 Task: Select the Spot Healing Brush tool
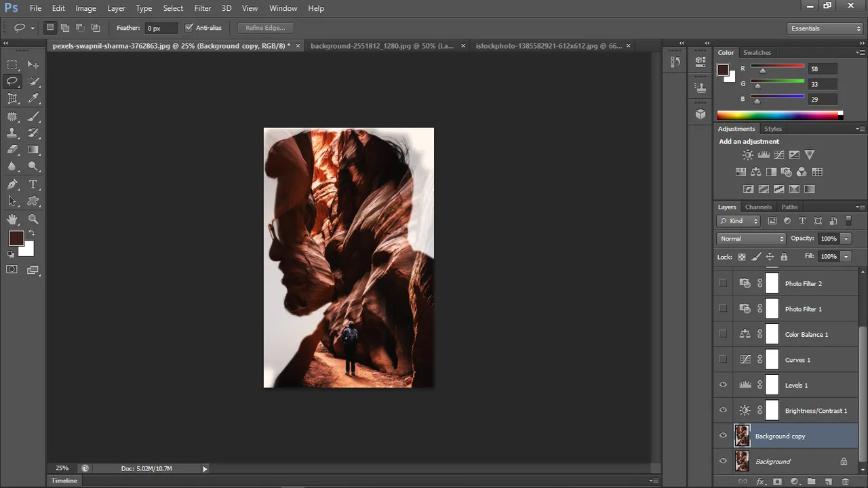(x=12, y=117)
